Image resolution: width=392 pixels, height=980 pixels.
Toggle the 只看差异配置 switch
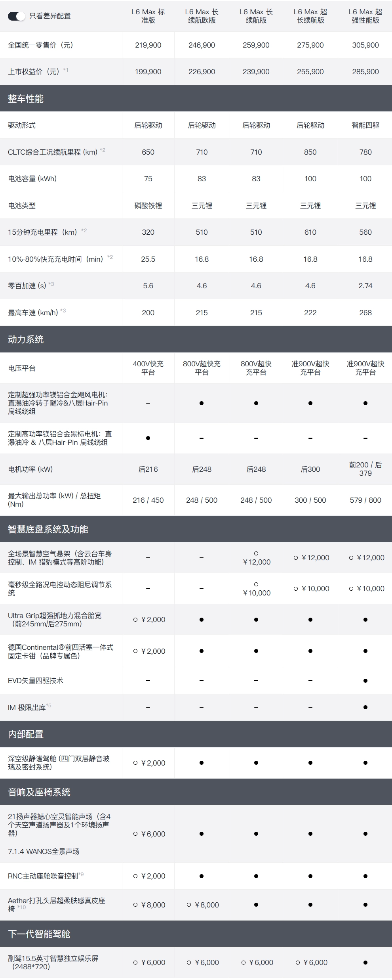click(x=17, y=16)
